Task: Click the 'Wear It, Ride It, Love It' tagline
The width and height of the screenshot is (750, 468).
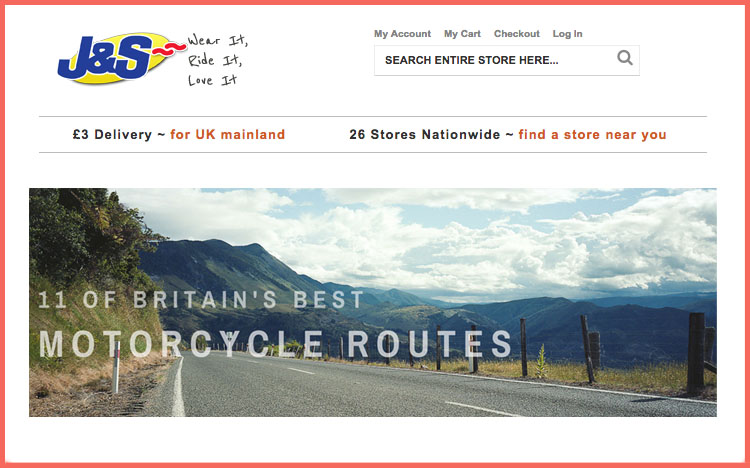Action: click(218, 60)
